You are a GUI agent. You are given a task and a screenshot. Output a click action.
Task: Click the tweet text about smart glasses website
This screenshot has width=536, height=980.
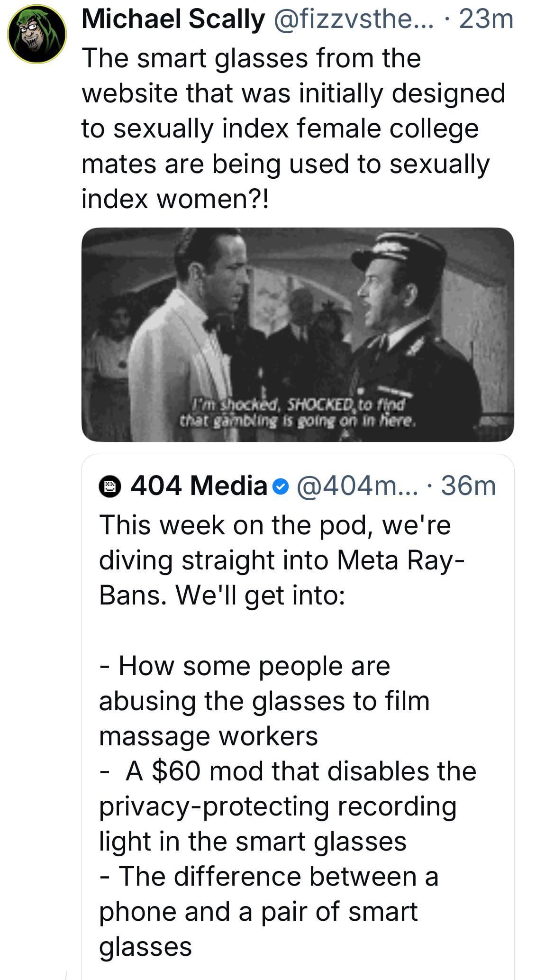(284, 128)
